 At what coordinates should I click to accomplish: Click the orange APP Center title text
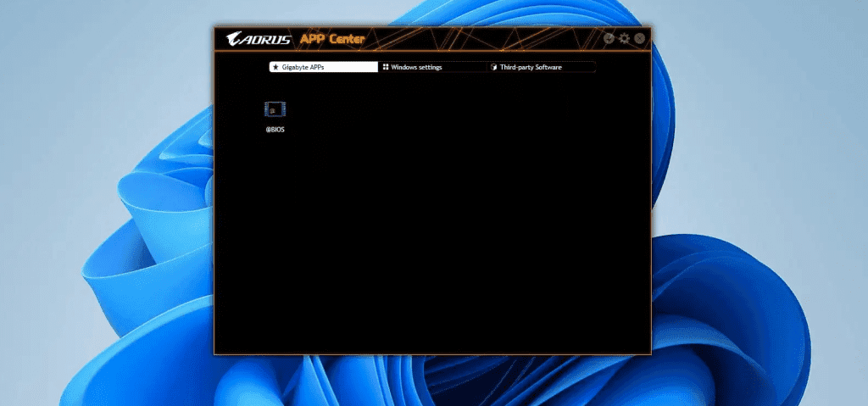pyautogui.click(x=332, y=39)
